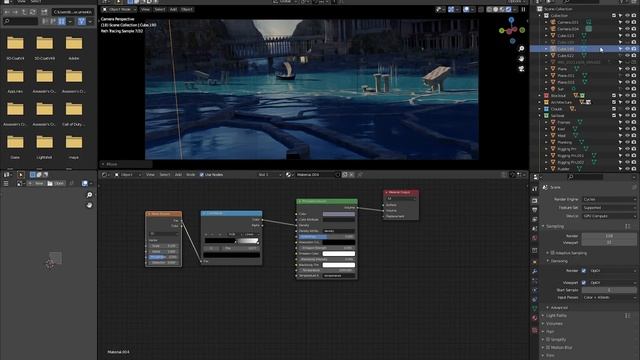This screenshot has height=360, width=640.
Task: Click New button in image editor
Action: pos(37,184)
